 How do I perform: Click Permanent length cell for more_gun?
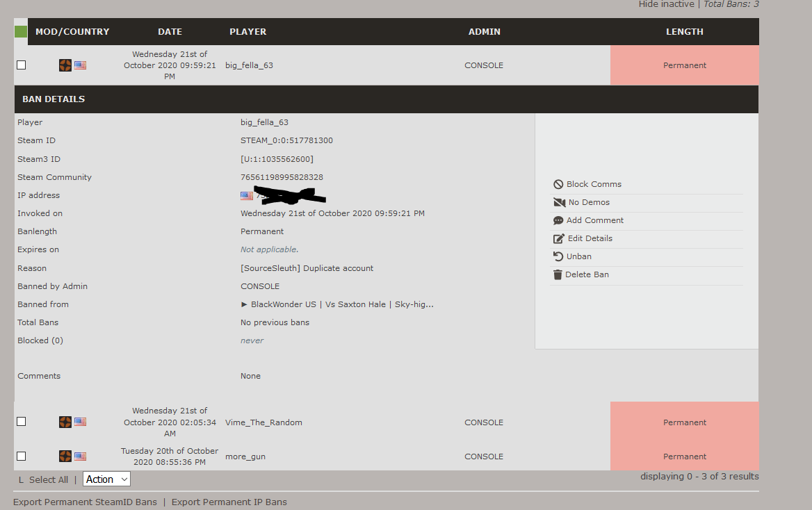[685, 456]
